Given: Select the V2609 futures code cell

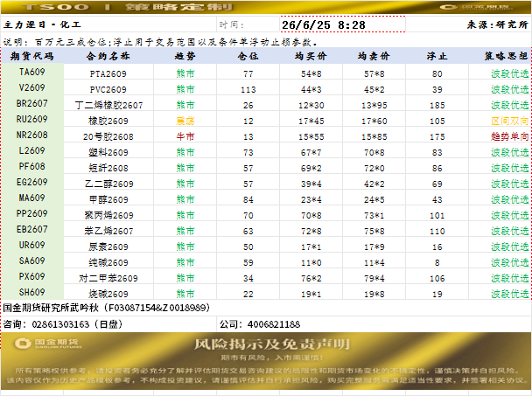Looking at the screenshot, I should [x=31, y=87].
